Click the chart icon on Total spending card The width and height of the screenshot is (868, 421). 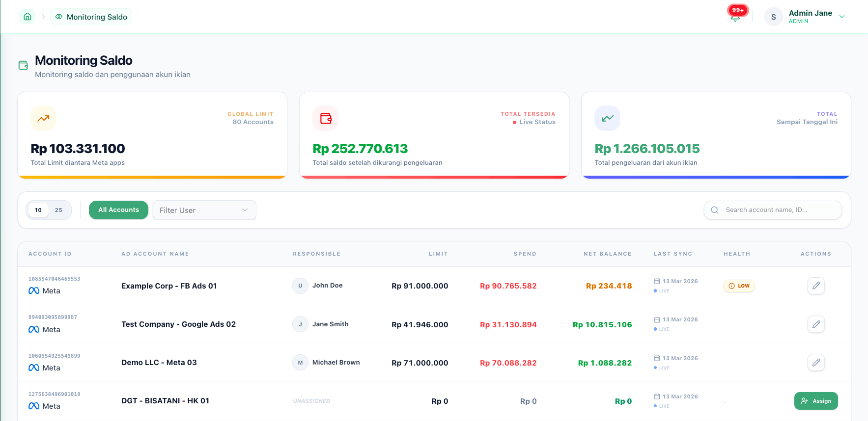coord(608,118)
